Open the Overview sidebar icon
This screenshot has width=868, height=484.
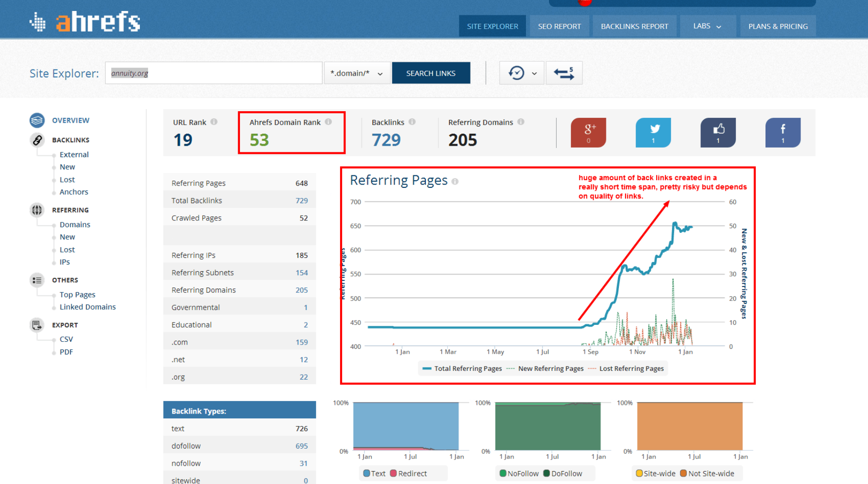pyautogui.click(x=37, y=120)
